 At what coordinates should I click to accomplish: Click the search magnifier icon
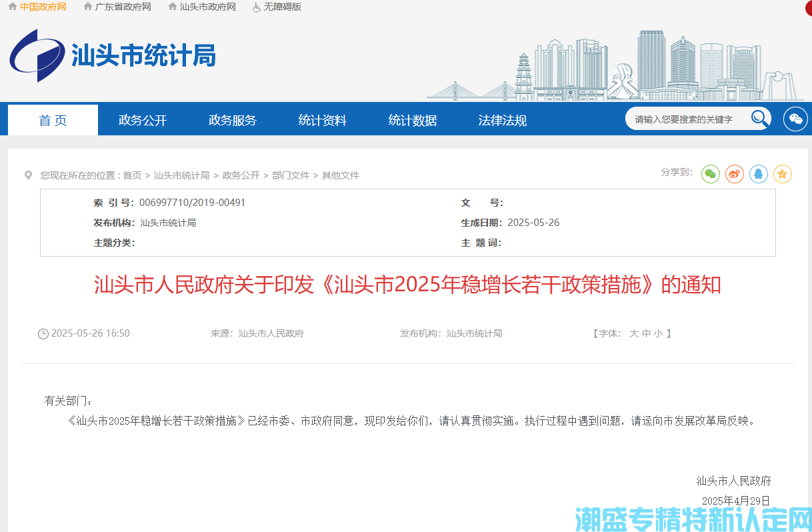(x=759, y=119)
